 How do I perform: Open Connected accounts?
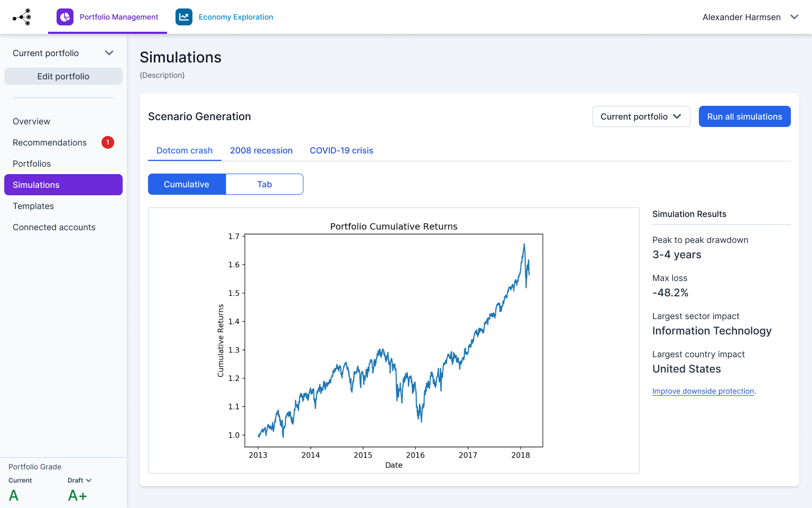(x=54, y=227)
